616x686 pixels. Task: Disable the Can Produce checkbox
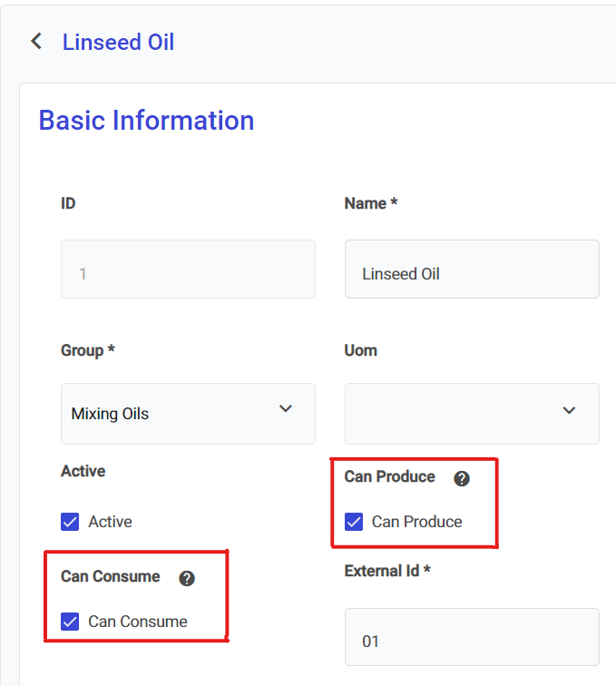pos(354,522)
